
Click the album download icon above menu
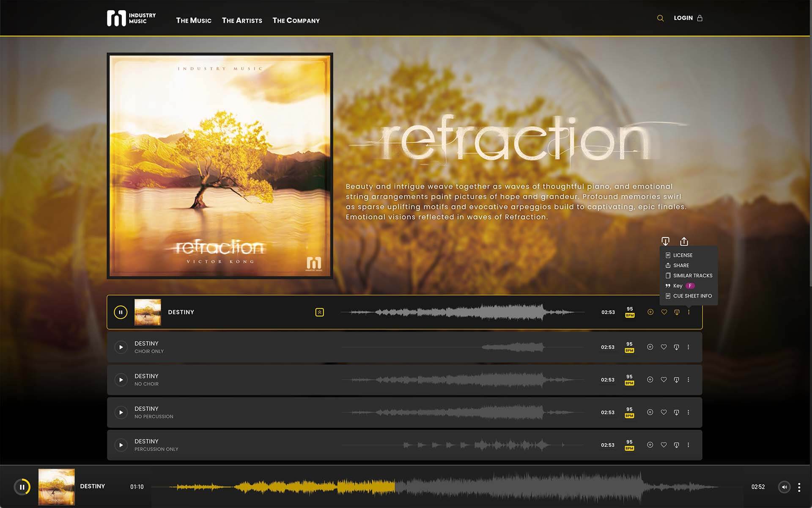665,241
